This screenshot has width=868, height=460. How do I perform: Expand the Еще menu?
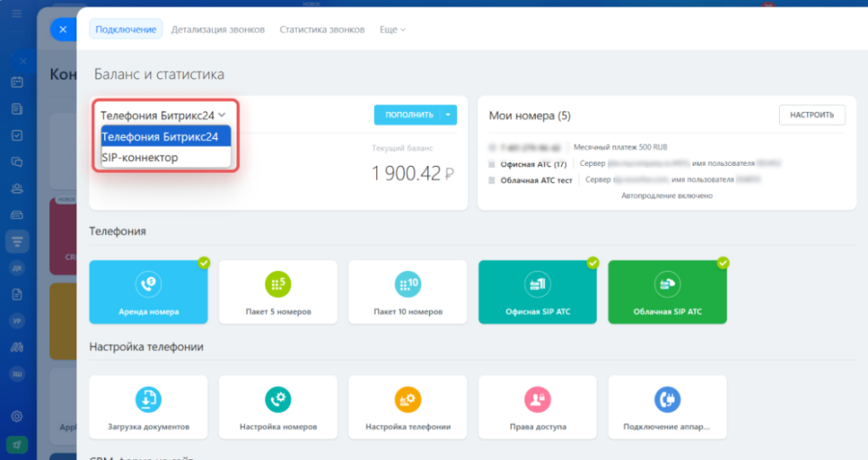pyautogui.click(x=392, y=30)
